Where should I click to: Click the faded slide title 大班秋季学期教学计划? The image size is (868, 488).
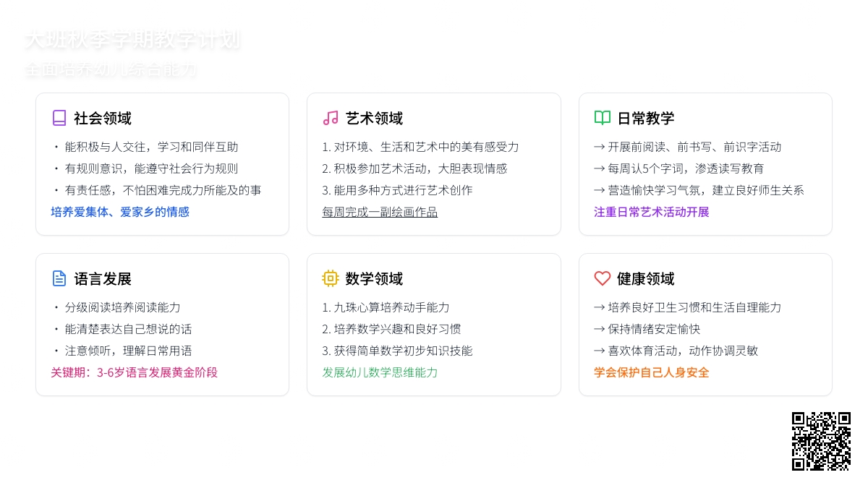pyautogui.click(x=132, y=40)
